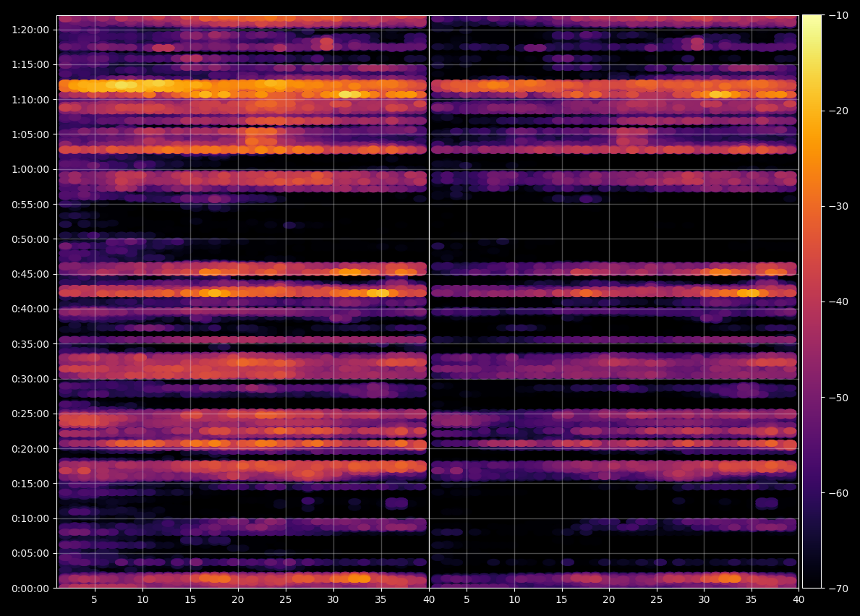Click the −10 colorbar tick label
Viewport: 860px width, 616px height.
[838, 15]
